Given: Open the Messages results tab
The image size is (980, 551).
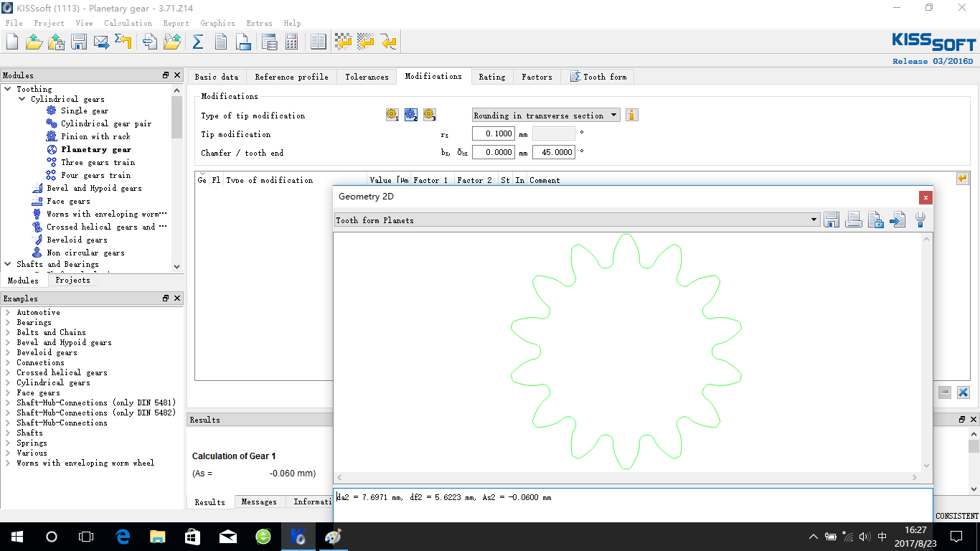Looking at the screenshot, I should pyautogui.click(x=259, y=501).
